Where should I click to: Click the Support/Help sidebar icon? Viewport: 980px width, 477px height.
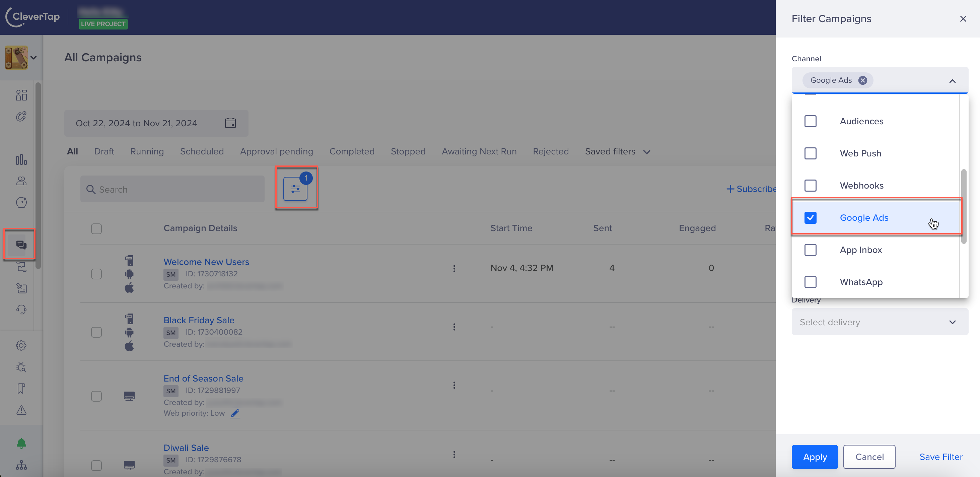21,309
